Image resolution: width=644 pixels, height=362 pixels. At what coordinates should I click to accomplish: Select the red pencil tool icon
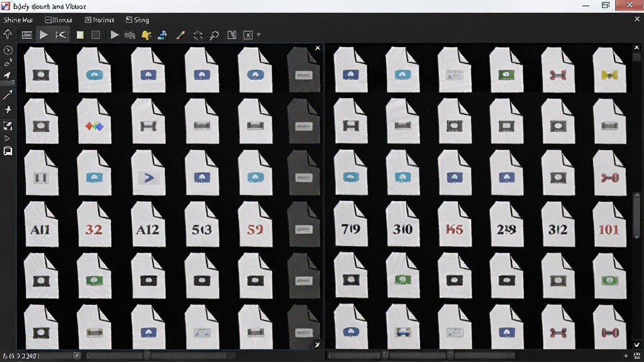[x=180, y=35]
